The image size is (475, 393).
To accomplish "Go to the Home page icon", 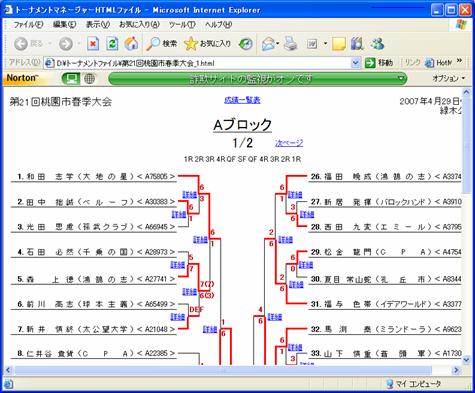I will [131, 44].
